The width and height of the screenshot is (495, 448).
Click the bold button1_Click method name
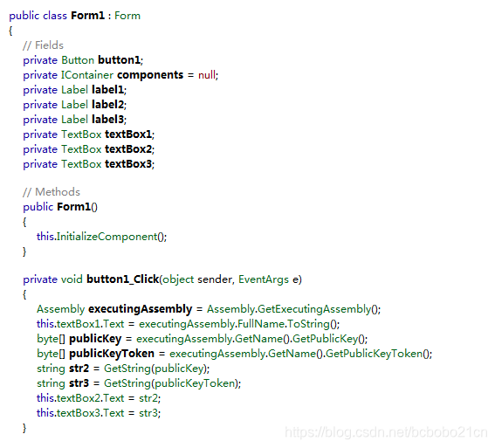coord(123,279)
